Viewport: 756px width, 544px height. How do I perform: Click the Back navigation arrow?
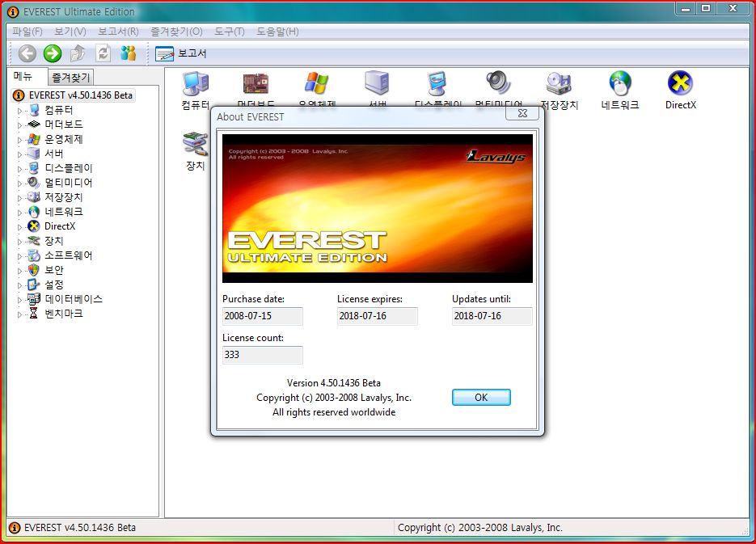(x=27, y=53)
